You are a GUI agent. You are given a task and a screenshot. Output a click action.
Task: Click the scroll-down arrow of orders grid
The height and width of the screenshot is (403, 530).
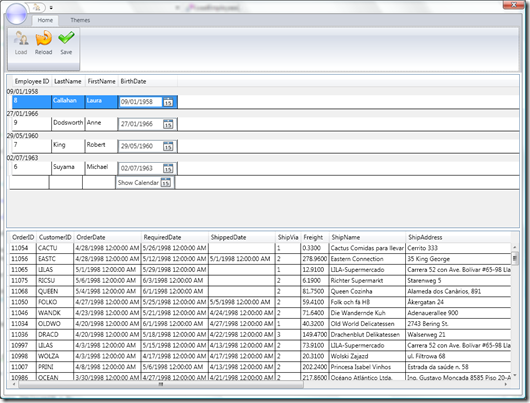pyautogui.click(x=515, y=375)
